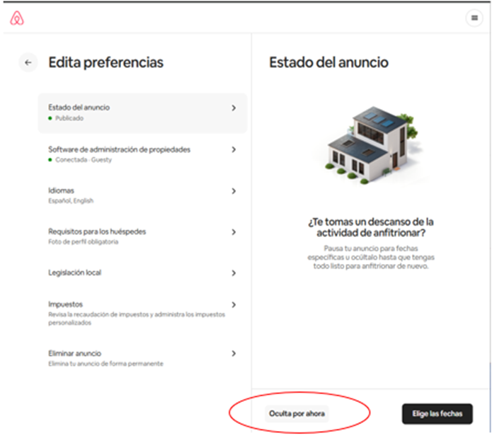Click the Pausa tu anuncio description paragraph
This screenshot has height=448, width=492.
[371, 257]
